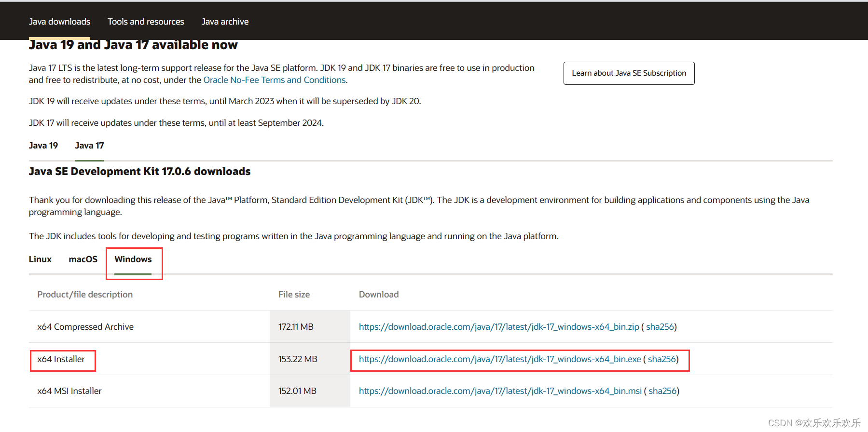868x432 pixels.
Task: Click 'Java SE Development Kit 17.0.6 downloads' heading
Action: click(139, 172)
